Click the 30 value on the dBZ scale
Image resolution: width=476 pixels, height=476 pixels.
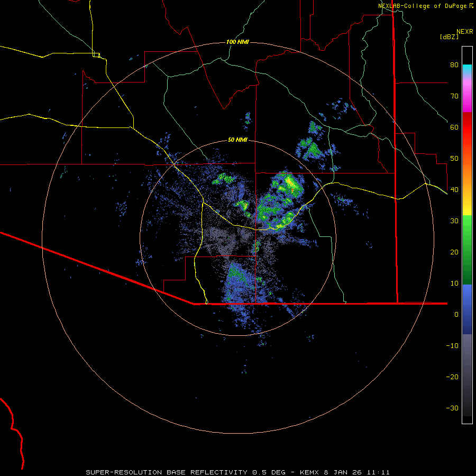(x=454, y=221)
